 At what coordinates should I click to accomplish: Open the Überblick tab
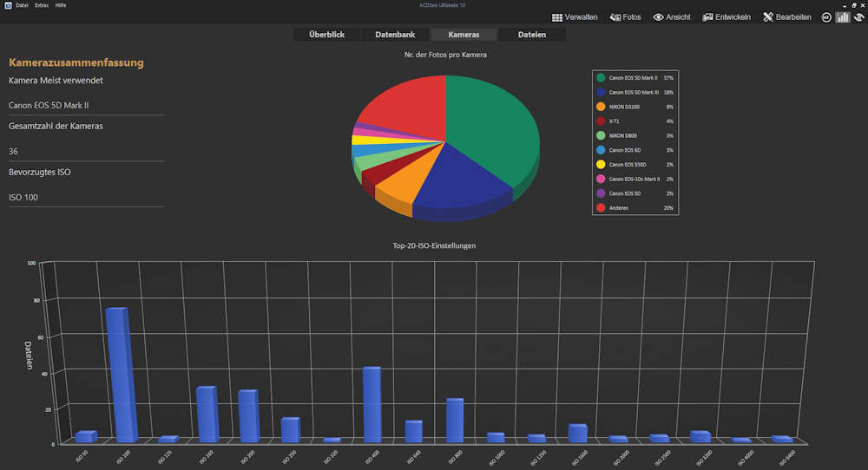coord(326,35)
